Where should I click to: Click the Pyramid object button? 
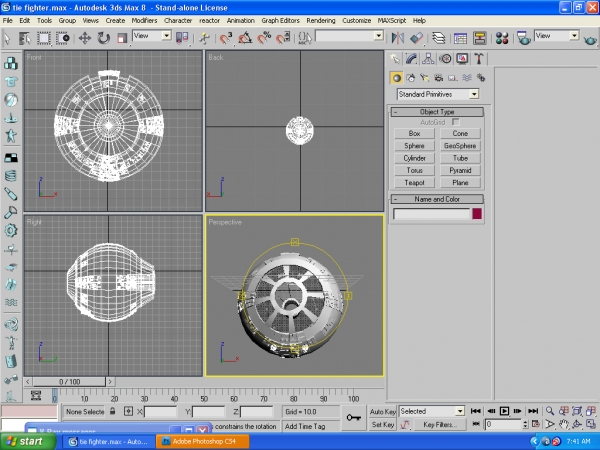(x=460, y=170)
